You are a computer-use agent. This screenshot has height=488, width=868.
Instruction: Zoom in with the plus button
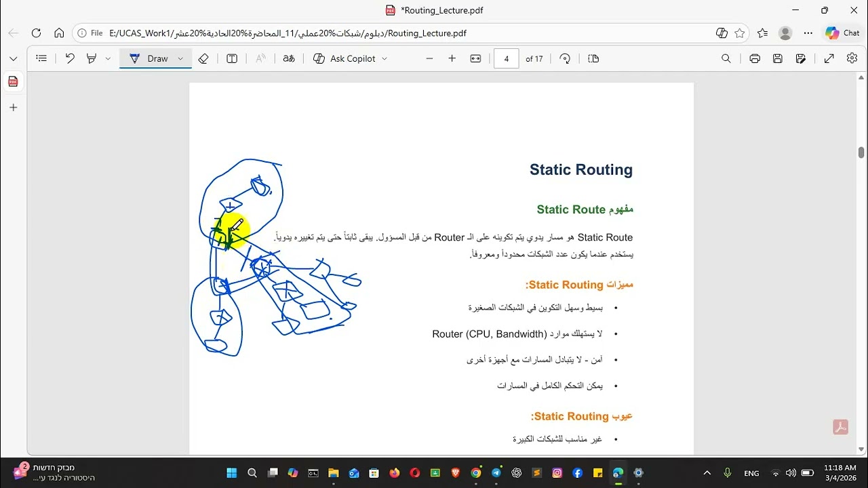tap(452, 59)
